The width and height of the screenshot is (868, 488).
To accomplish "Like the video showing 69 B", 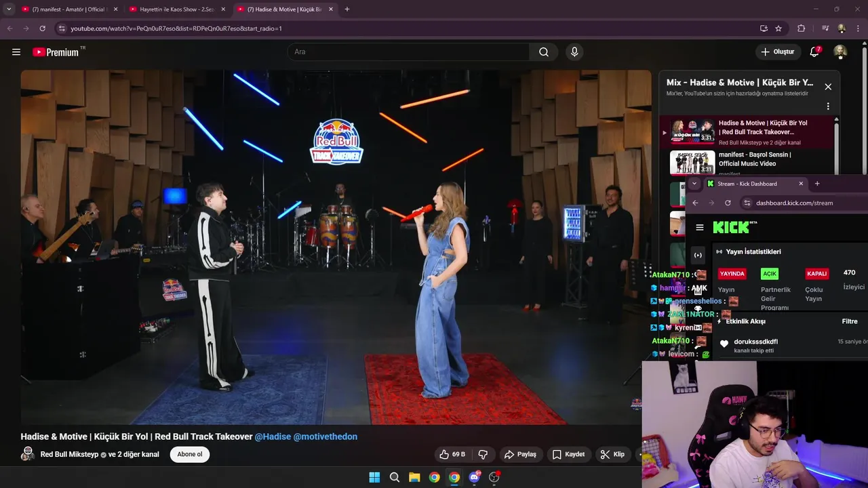I will coord(453,454).
